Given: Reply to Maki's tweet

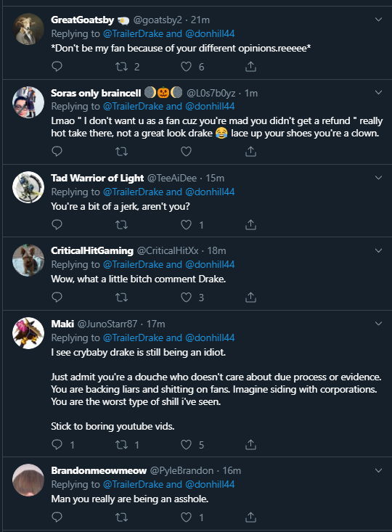Looking at the screenshot, I should point(57,444).
